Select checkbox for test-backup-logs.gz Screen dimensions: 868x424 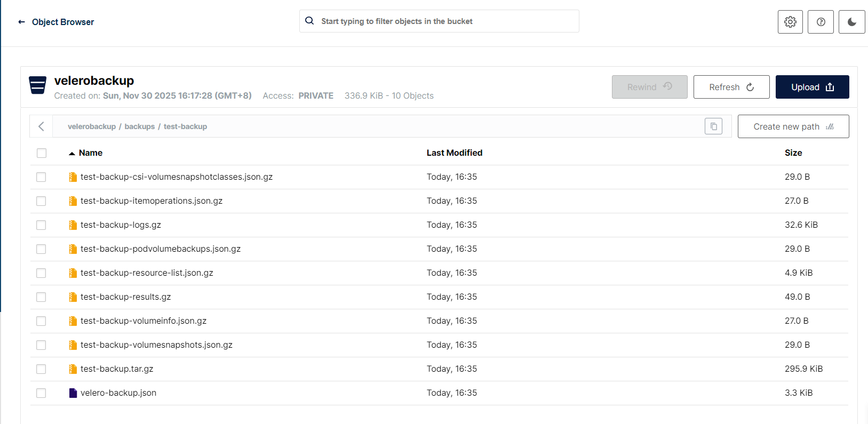(41, 225)
